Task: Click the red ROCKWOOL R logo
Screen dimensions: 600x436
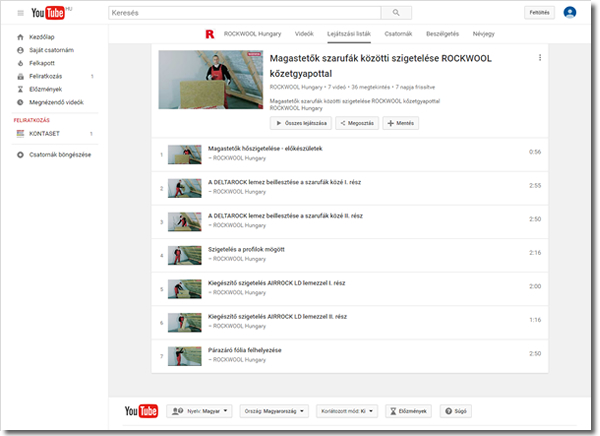Action: click(x=210, y=34)
